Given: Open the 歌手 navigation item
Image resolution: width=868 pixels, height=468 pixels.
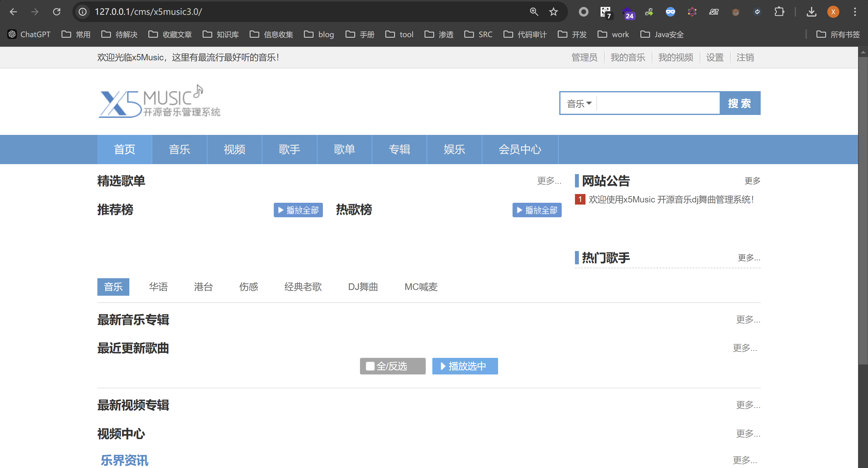Looking at the screenshot, I should pyautogui.click(x=289, y=149).
